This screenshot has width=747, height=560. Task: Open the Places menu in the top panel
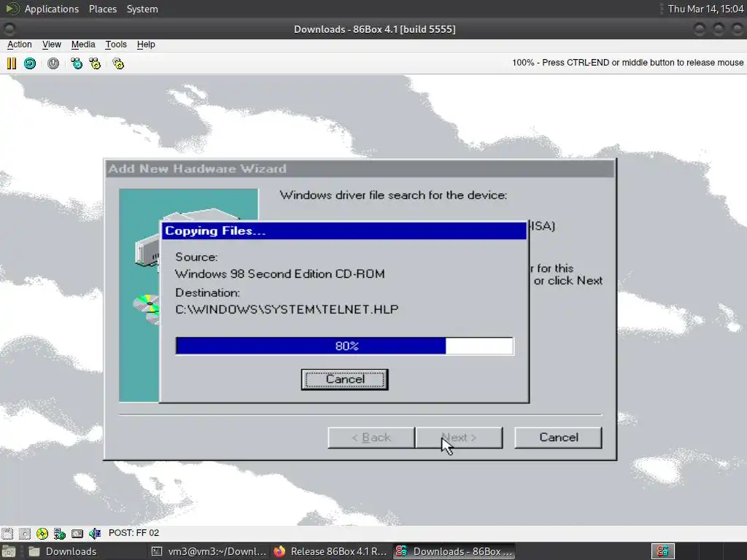102,9
